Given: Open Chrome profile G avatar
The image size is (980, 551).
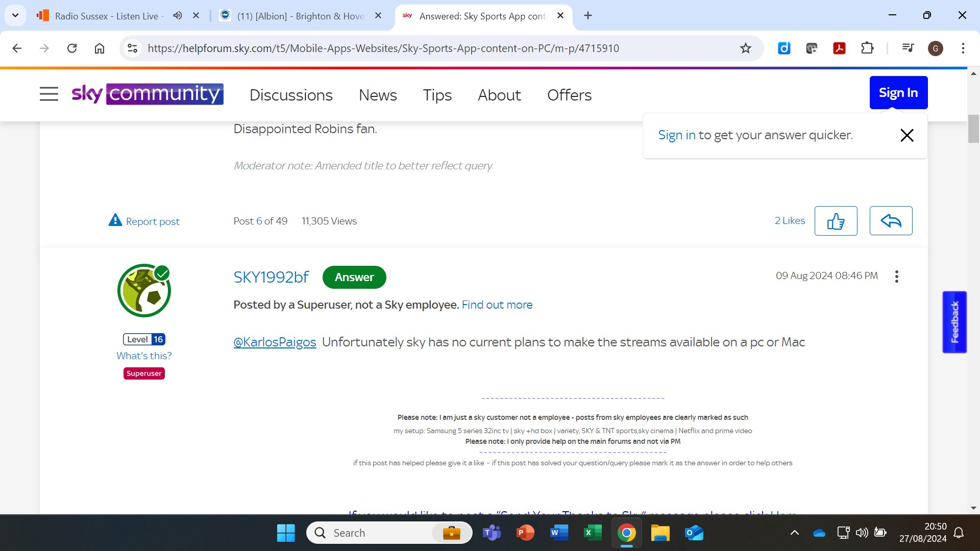Looking at the screenshot, I should 936,48.
